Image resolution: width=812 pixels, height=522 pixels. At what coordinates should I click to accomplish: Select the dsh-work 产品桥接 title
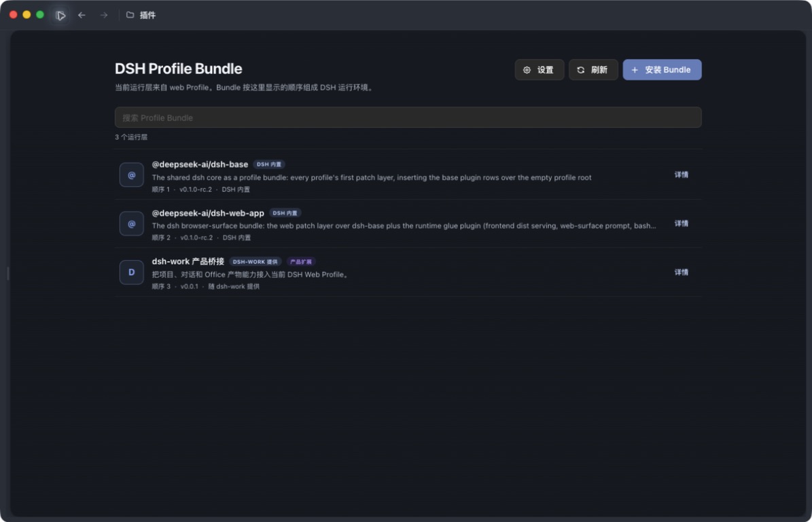pyautogui.click(x=188, y=262)
